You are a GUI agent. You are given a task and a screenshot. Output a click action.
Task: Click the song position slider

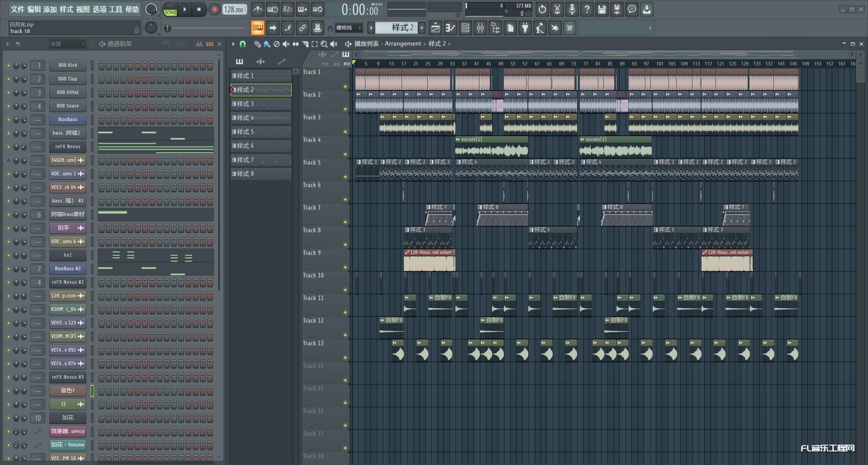coord(206,28)
